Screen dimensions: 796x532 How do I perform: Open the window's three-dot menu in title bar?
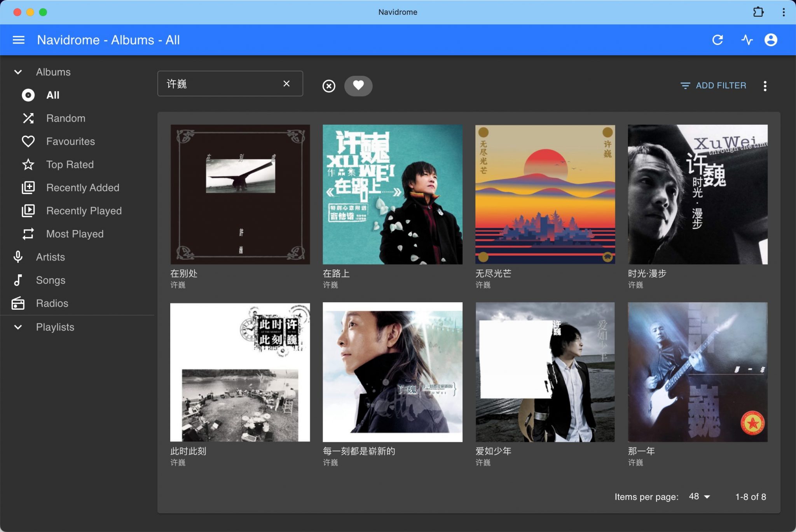[x=784, y=12]
